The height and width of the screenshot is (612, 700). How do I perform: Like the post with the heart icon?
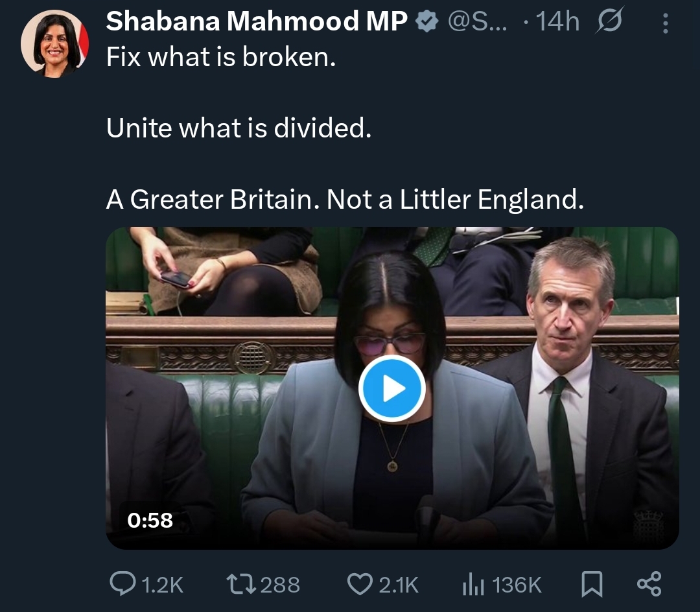coord(360,585)
